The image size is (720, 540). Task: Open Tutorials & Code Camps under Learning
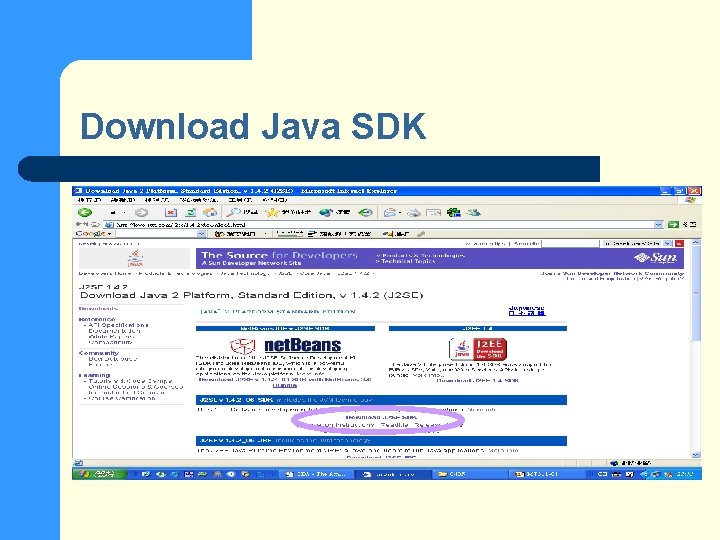pos(130,381)
